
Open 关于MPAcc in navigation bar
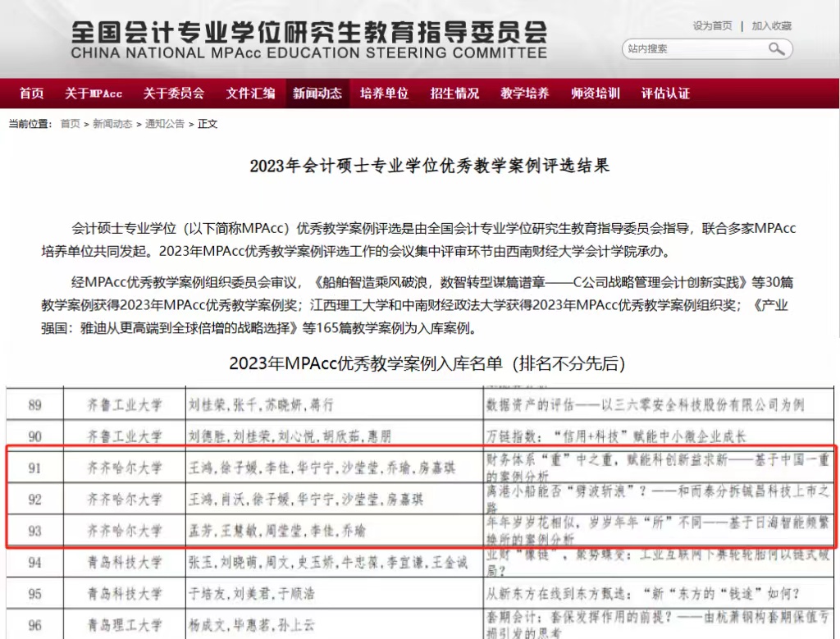click(94, 94)
